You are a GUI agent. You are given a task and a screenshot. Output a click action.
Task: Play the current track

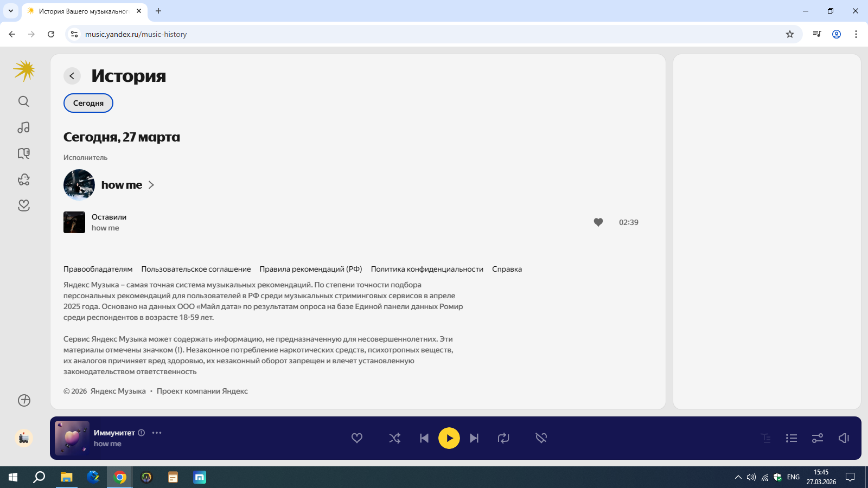tap(449, 438)
